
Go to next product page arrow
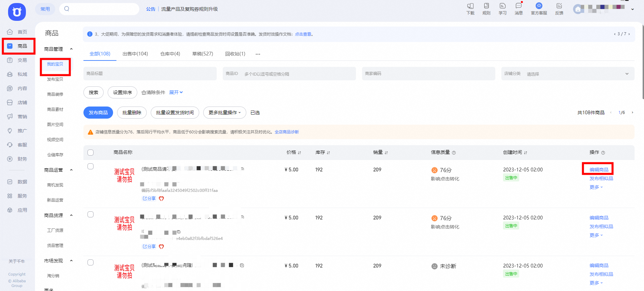click(633, 113)
